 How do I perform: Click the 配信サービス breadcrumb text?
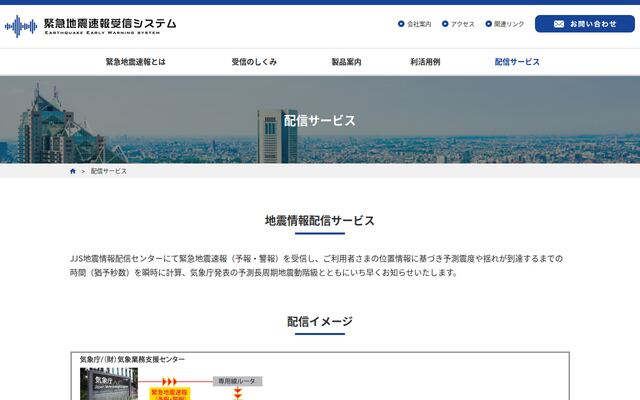109,171
